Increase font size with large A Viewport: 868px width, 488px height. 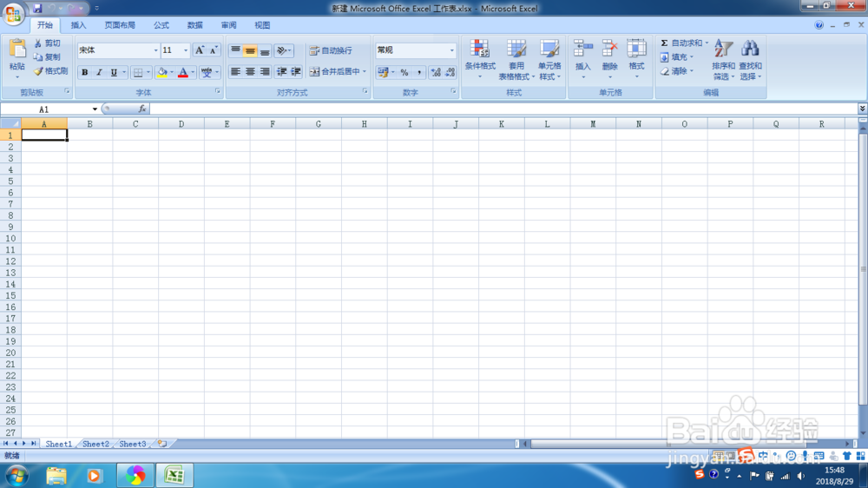(200, 50)
